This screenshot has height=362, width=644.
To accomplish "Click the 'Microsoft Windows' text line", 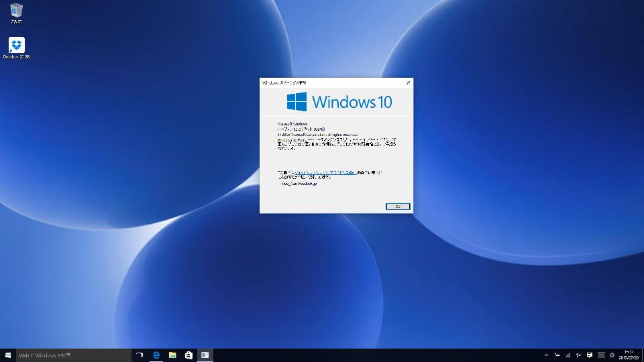I will pyautogui.click(x=292, y=123).
